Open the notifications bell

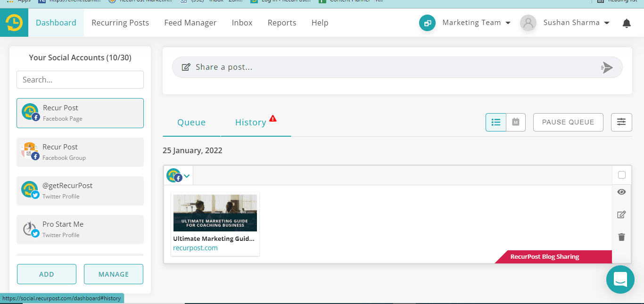[627, 23]
